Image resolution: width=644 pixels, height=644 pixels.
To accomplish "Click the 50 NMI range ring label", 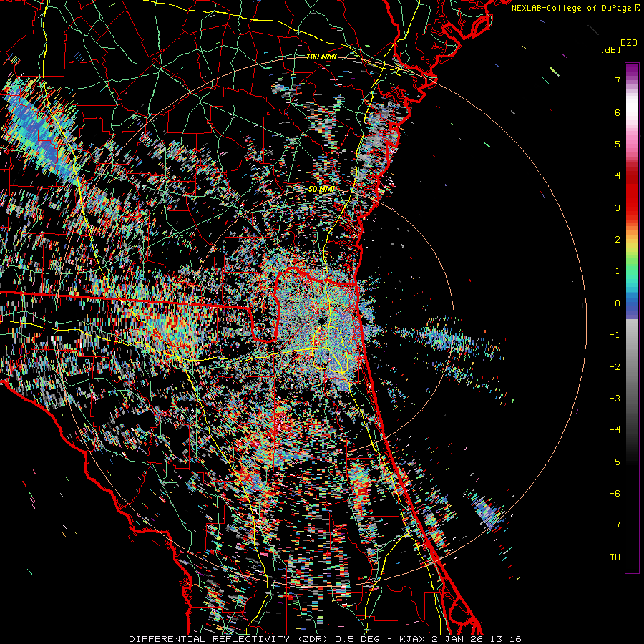I will tap(321, 189).
